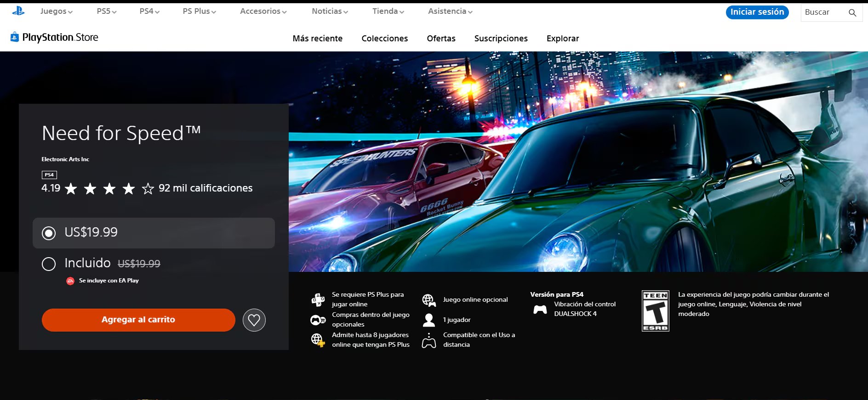Click the PS Plus required icon
The width and height of the screenshot is (868, 400).
pyautogui.click(x=318, y=299)
